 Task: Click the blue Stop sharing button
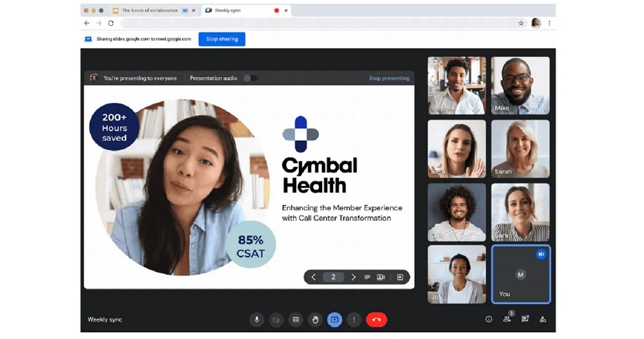click(222, 39)
